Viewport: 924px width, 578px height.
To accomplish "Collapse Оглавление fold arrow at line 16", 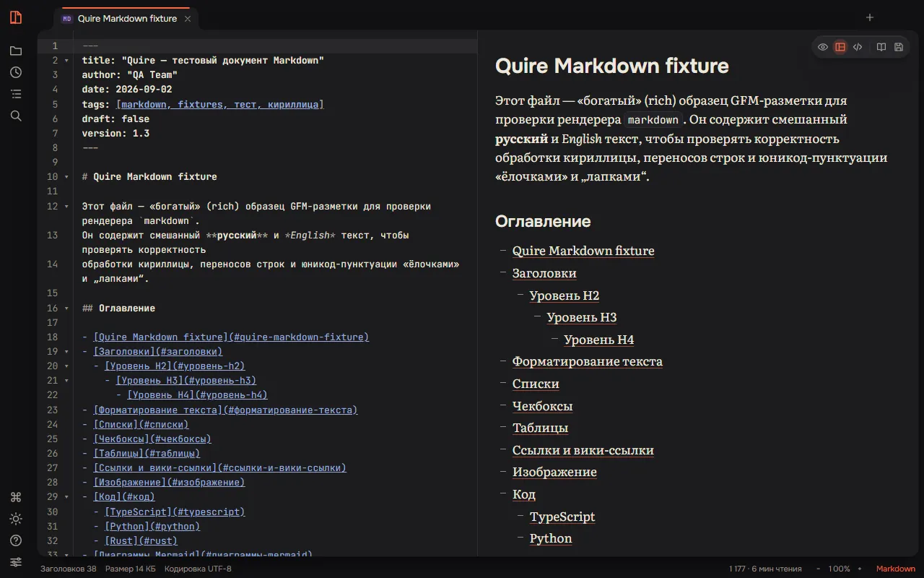I will point(66,309).
